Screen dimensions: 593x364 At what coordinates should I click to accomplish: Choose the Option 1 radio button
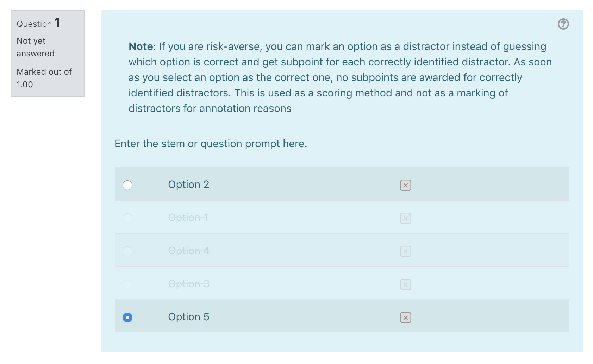(127, 218)
